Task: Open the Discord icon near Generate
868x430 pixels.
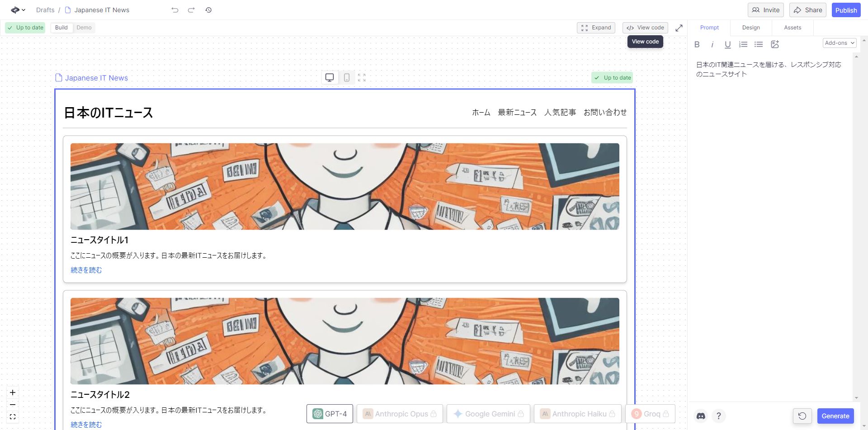Action: point(700,416)
